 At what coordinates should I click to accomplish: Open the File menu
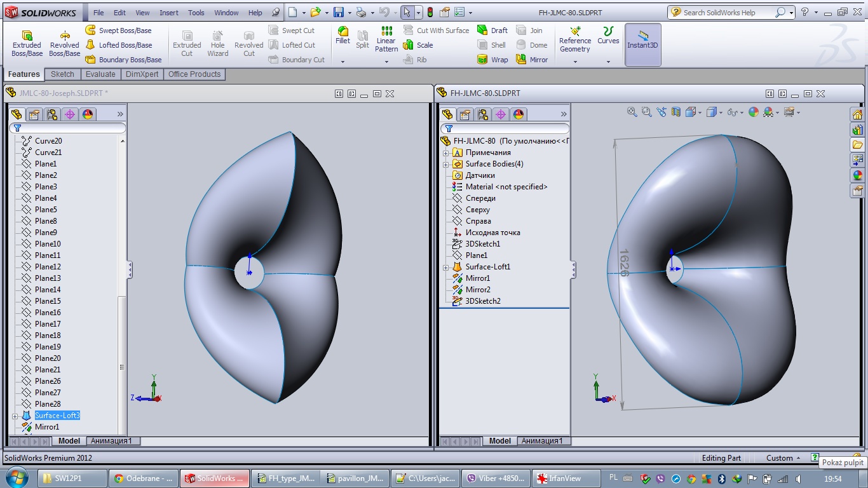point(98,13)
